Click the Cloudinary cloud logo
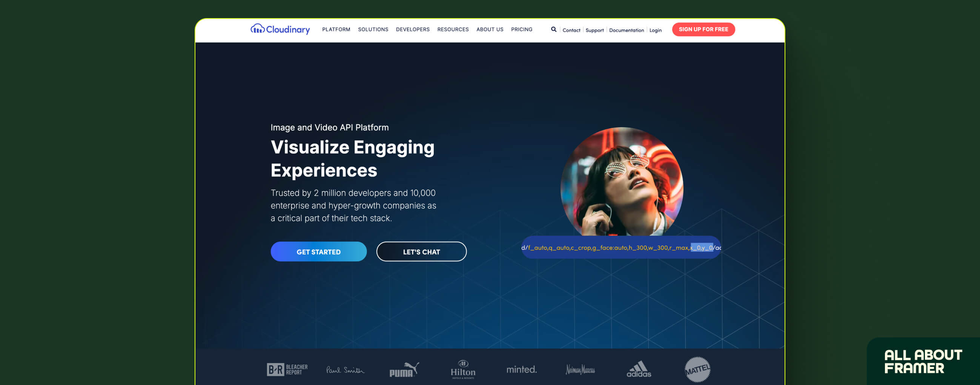 tap(280, 29)
